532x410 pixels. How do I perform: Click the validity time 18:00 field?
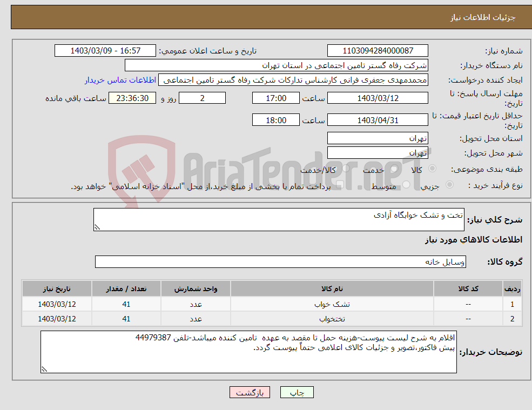click(x=276, y=120)
